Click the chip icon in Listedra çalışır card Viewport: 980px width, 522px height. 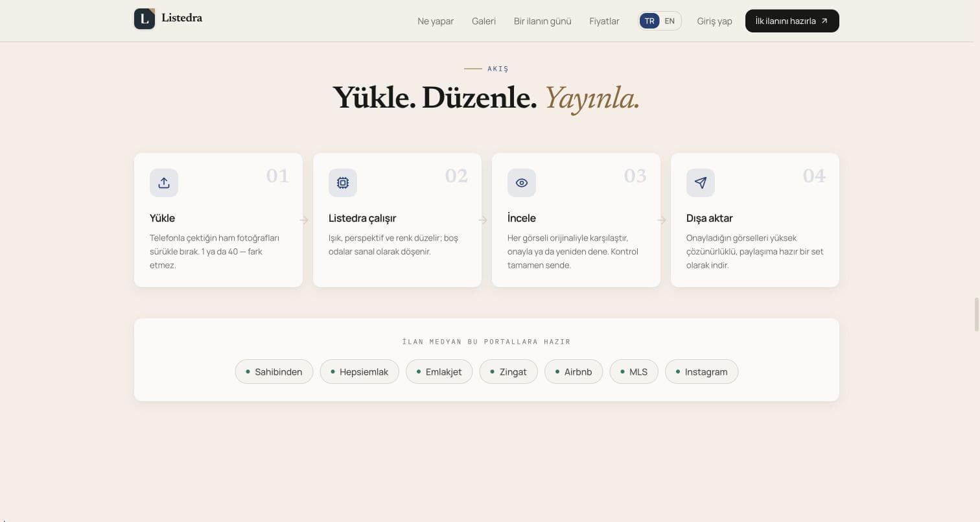(343, 183)
